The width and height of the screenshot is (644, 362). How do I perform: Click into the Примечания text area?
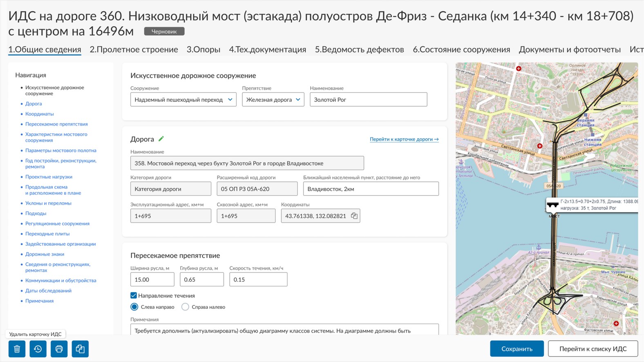tap(284, 330)
